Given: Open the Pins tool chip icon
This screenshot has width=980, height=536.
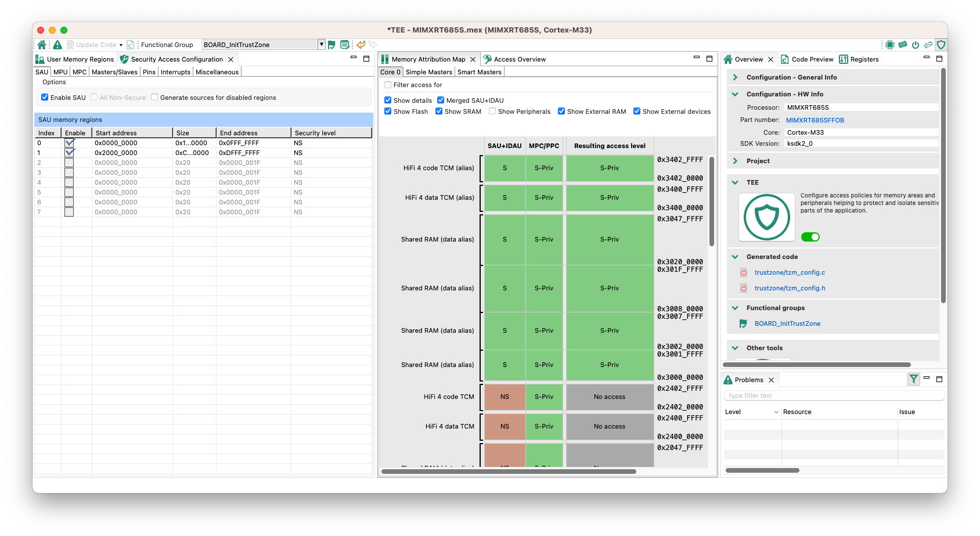Looking at the screenshot, I should pyautogui.click(x=889, y=45).
